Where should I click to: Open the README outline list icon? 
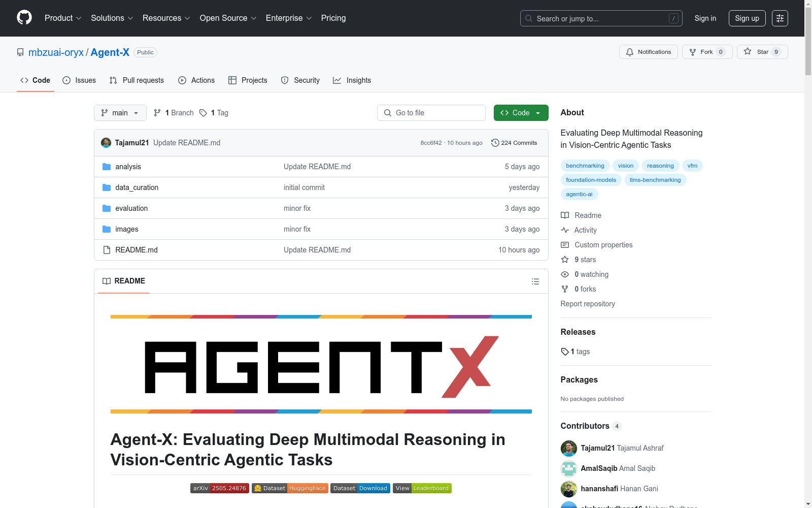click(x=535, y=281)
